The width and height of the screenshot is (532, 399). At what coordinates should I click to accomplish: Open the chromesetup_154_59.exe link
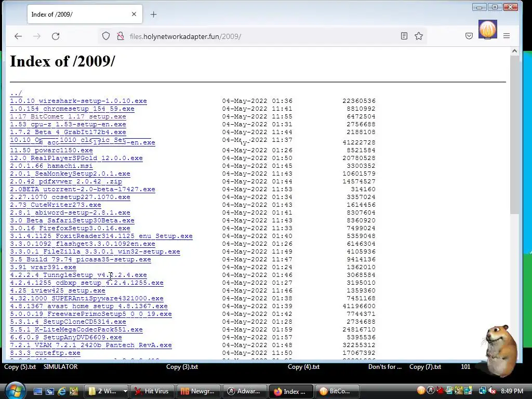72,109
